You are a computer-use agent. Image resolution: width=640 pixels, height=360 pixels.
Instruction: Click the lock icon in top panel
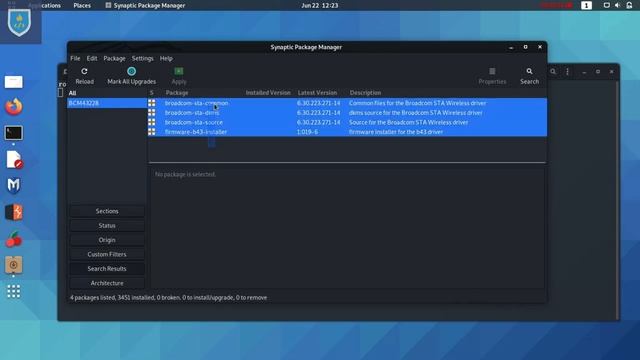click(629, 5)
